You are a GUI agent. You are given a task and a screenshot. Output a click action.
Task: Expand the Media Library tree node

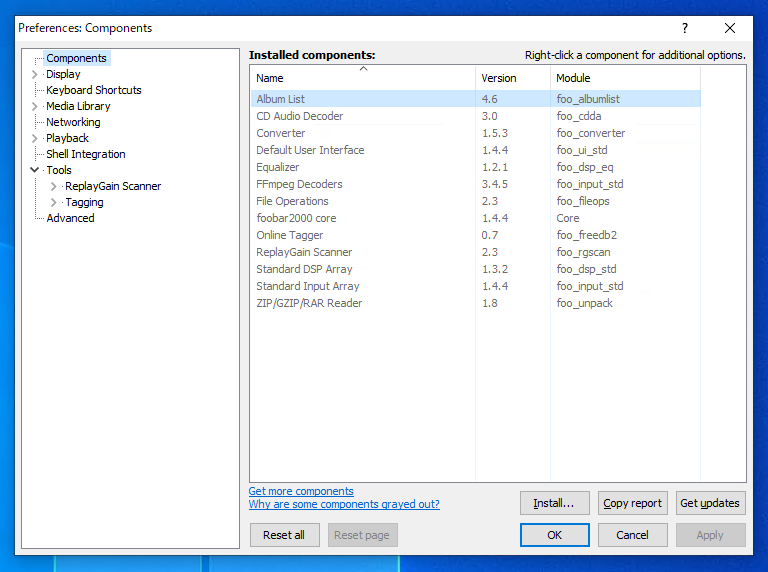pyautogui.click(x=35, y=106)
